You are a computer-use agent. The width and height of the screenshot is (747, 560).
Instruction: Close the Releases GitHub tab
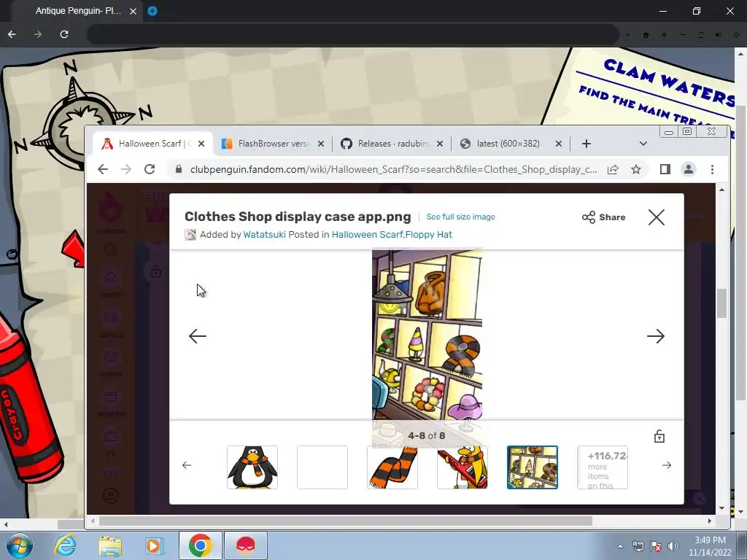pyautogui.click(x=440, y=144)
